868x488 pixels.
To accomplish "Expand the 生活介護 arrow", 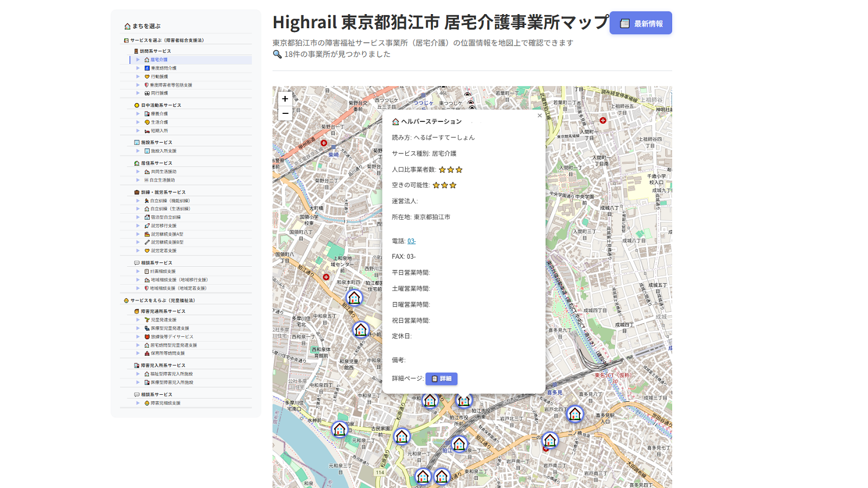I will pyautogui.click(x=138, y=122).
